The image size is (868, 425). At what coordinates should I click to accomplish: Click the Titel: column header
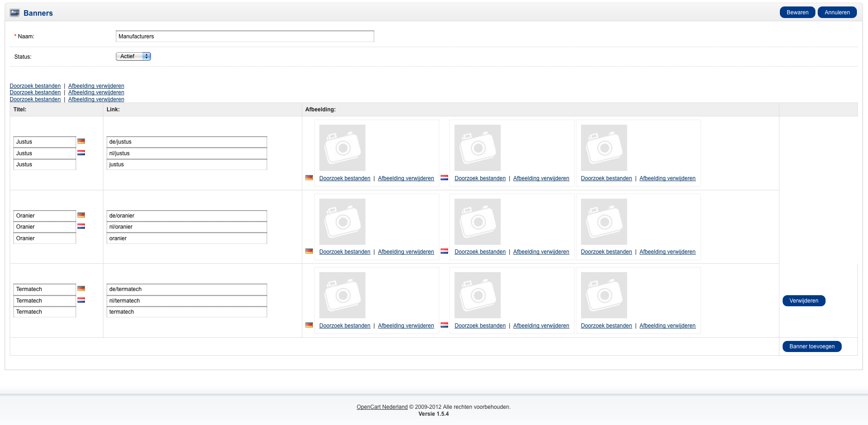click(x=20, y=109)
